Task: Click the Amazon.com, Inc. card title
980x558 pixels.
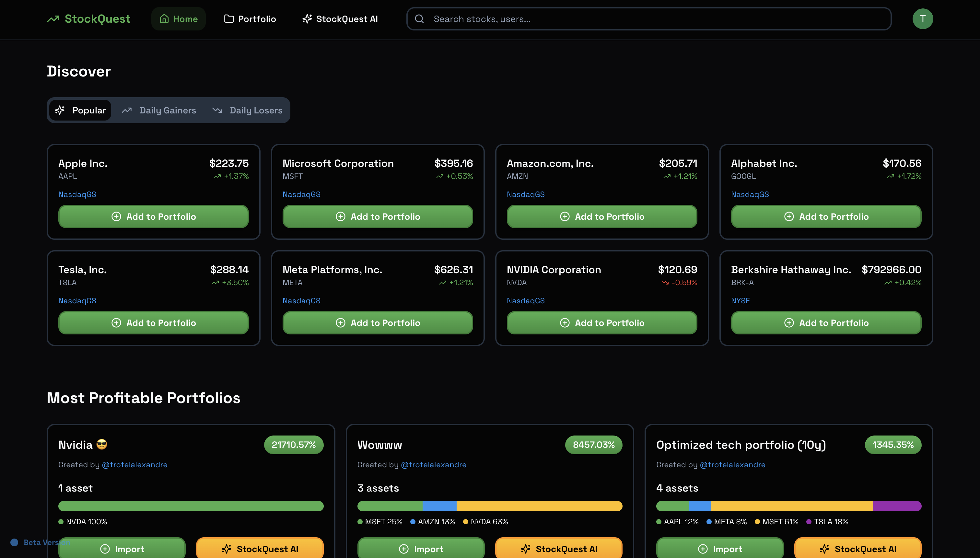Action: (550, 163)
